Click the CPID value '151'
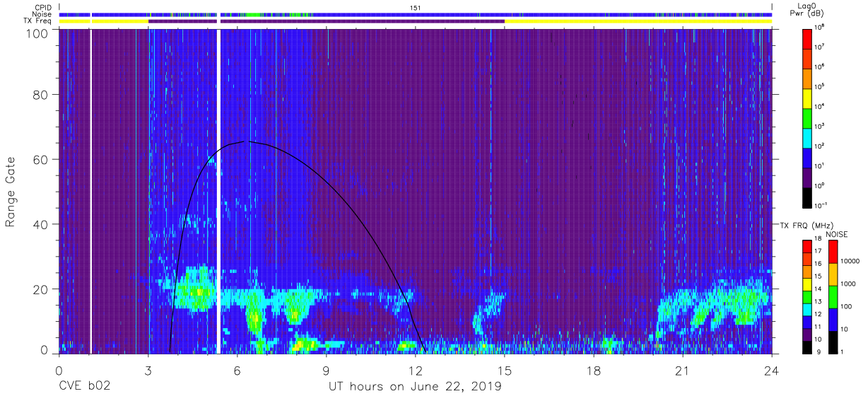Screen dimensions: 868x401 (415, 7)
